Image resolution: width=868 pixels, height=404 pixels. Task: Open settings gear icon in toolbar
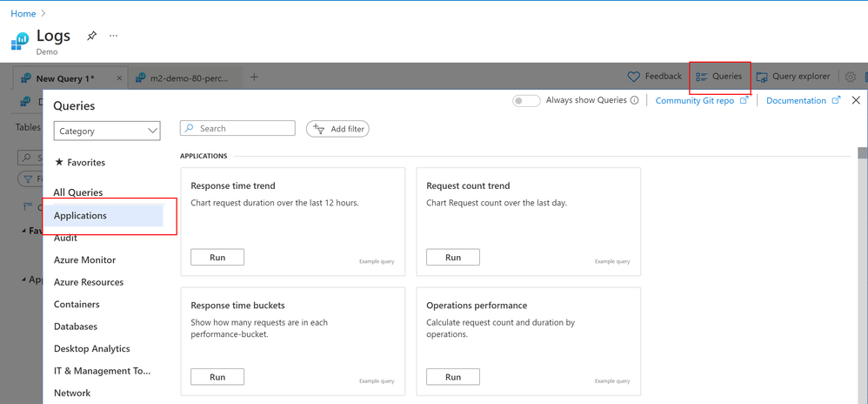[x=851, y=77]
